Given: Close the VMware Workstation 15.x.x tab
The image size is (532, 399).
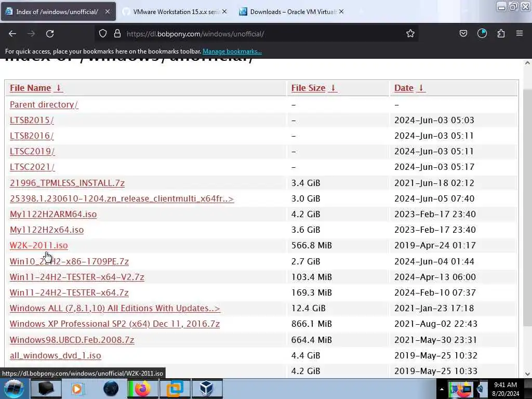Looking at the screenshot, I should point(224,11).
